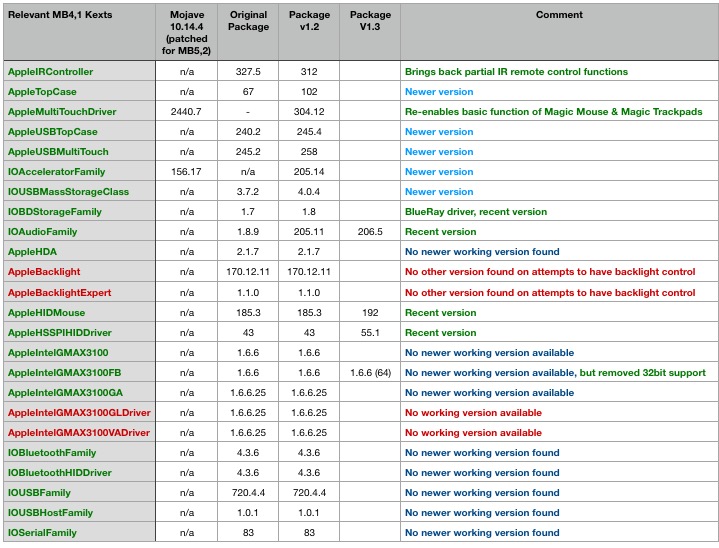
Task: Click the 4.0.4 package v1.2 value
Action: pos(309,192)
